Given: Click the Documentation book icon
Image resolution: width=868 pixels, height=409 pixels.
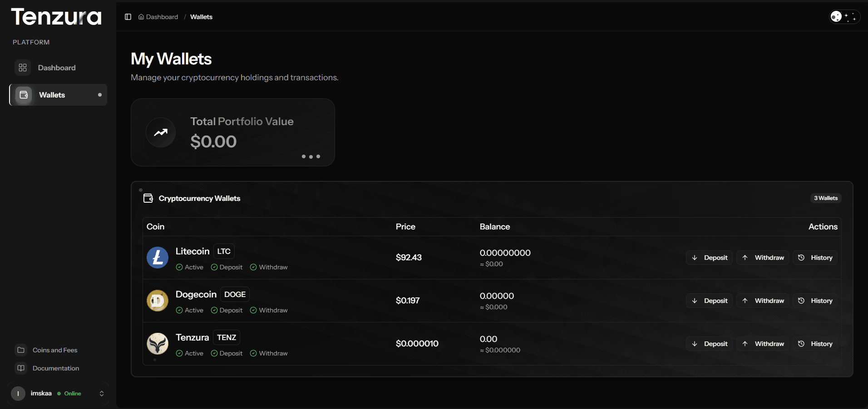Looking at the screenshot, I should (x=21, y=368).
